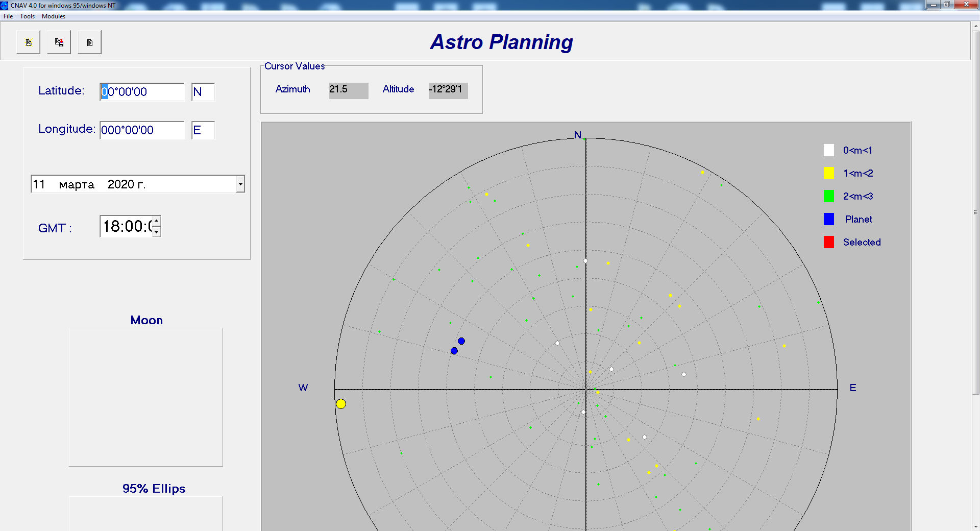Select the large yellow Sun marker near west
The width and height of the screenshot is (980, 531).
pos(341,404)
